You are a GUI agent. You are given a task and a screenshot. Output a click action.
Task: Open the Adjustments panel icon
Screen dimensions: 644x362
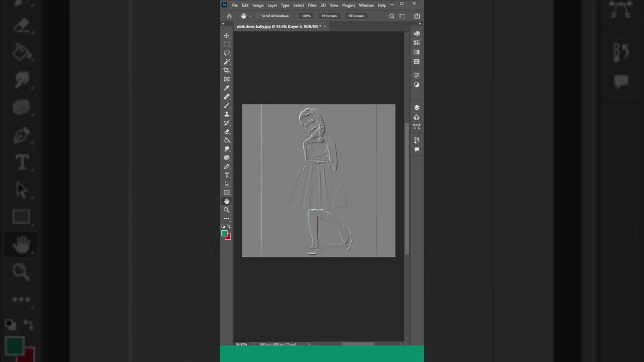(x=417, y=84)
